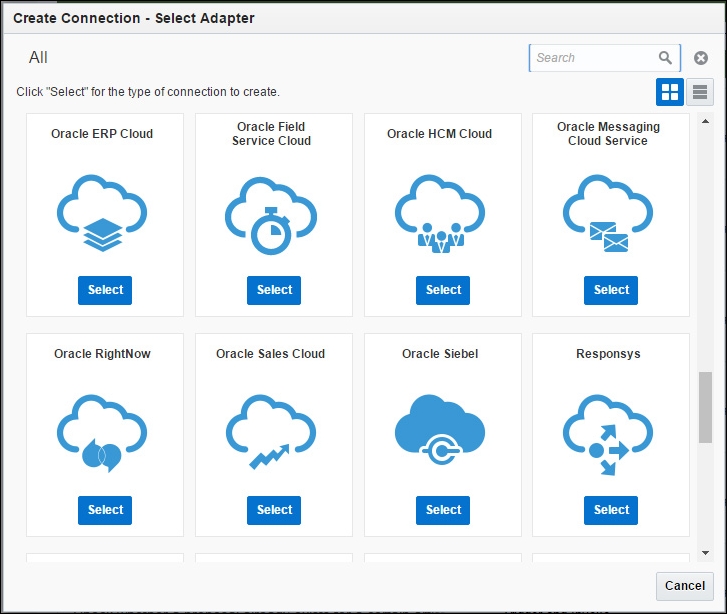Select the Oracle HCM Cloud adapter
The image size is (727, 614).
[443, 290]
